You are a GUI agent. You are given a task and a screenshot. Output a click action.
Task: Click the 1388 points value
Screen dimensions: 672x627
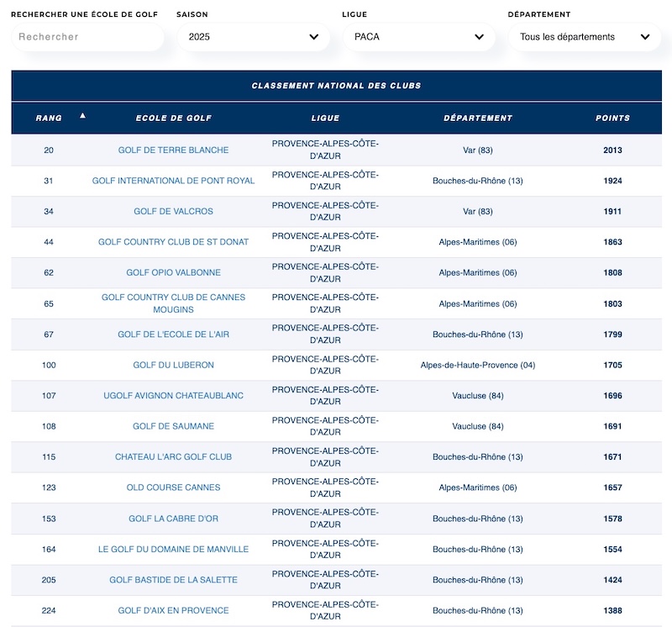[x=612, y=610]
